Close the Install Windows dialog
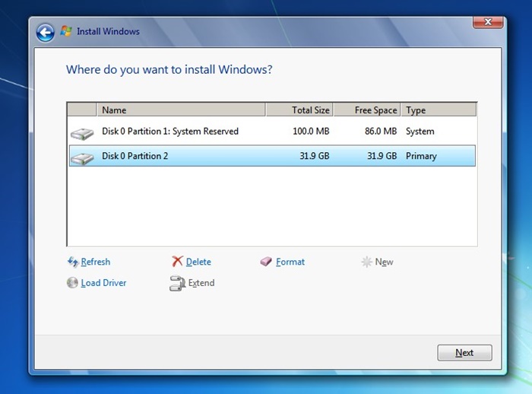This screenshot has height=394, width=532. tap(488, 22)
